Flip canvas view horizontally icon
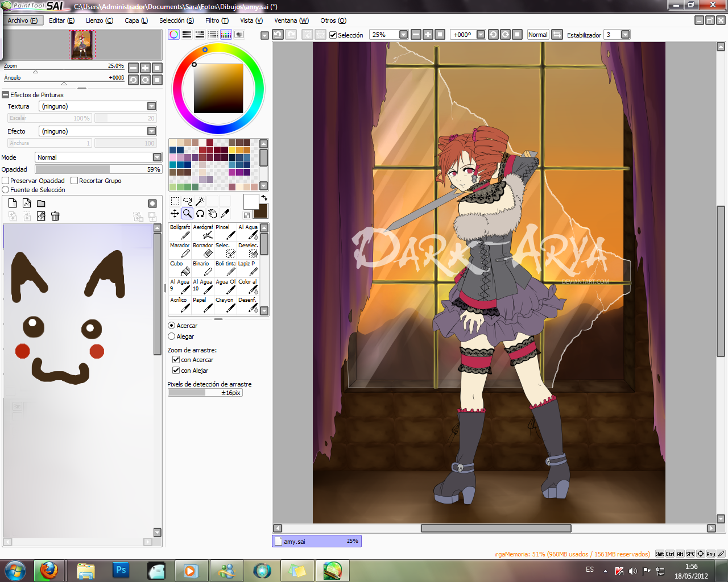Screen dimensions: 728x582 (x=557, y=35)
